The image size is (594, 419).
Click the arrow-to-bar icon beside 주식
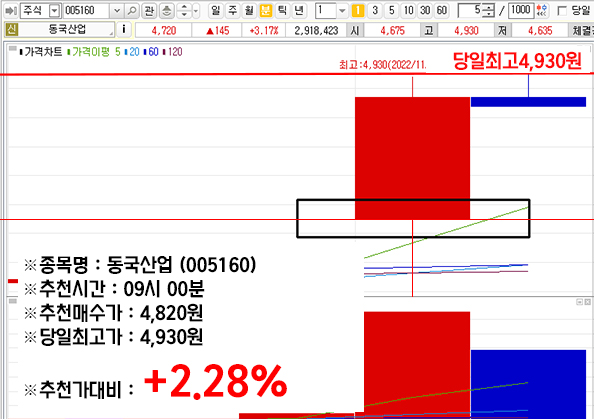coord(11,11)
